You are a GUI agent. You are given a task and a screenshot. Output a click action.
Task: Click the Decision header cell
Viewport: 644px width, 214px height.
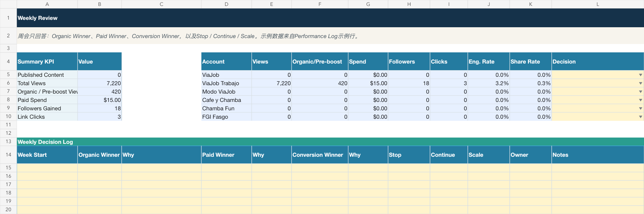pos(598,61)
